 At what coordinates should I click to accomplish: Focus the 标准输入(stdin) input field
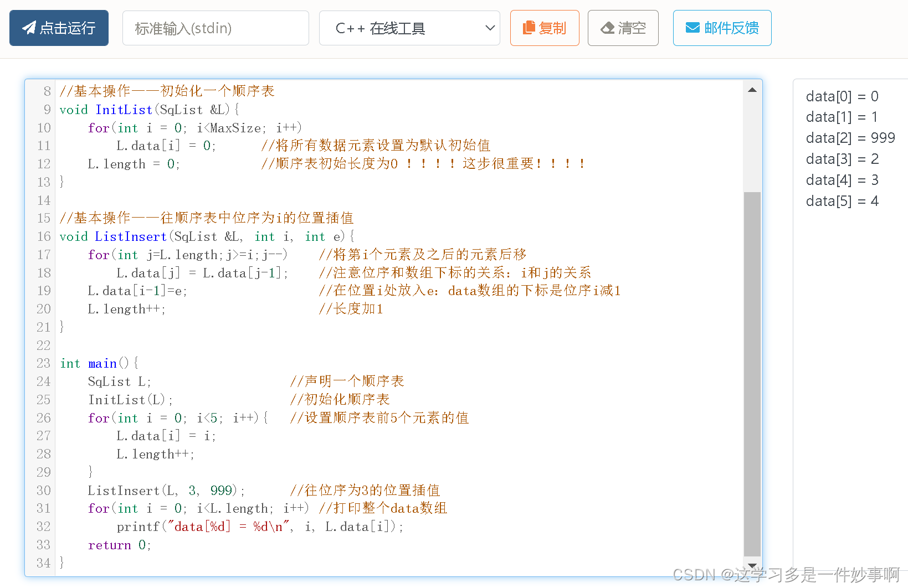point(216,28)
